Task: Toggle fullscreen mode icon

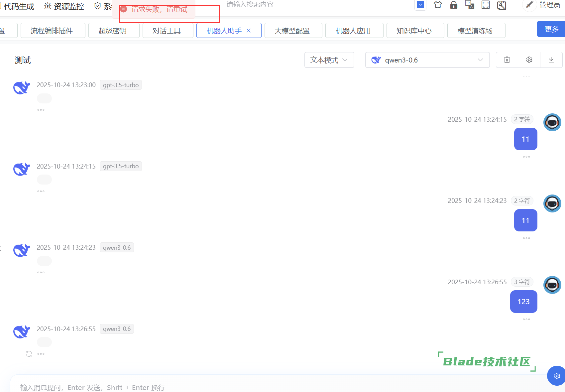Action: coord(486,5)
